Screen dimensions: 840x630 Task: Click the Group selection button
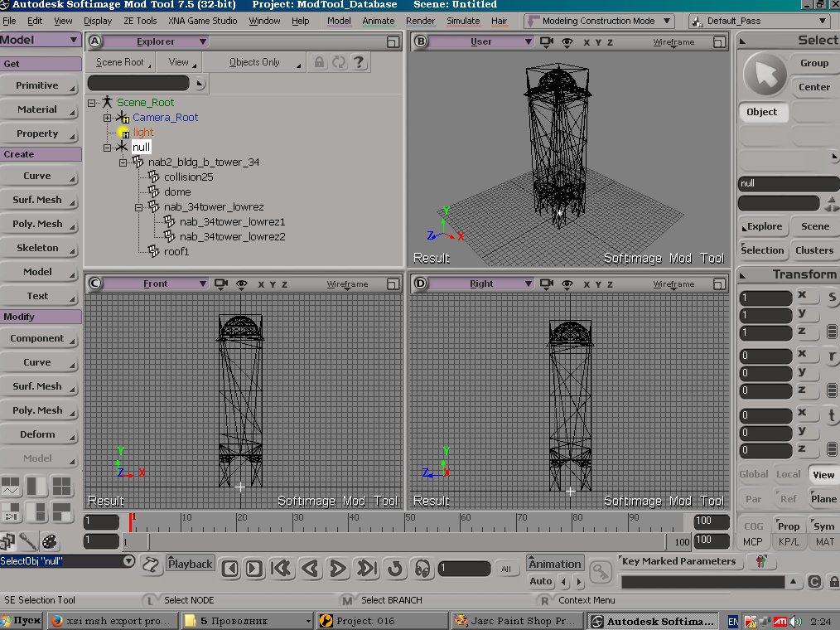coord(814,63)
